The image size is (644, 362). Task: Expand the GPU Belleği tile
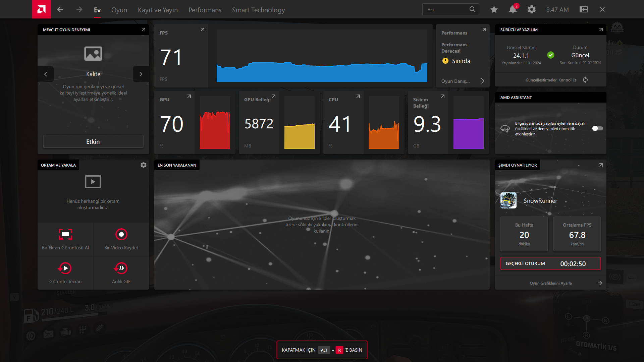point(274,96)
